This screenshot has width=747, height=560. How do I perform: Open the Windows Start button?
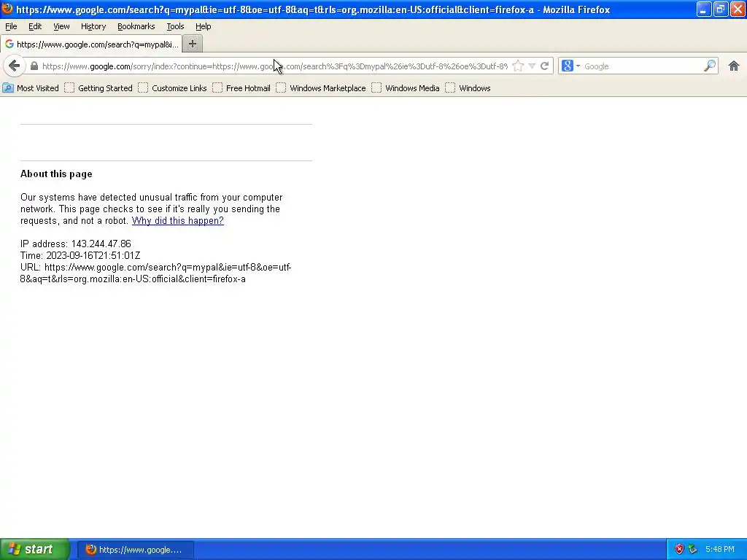35,549
